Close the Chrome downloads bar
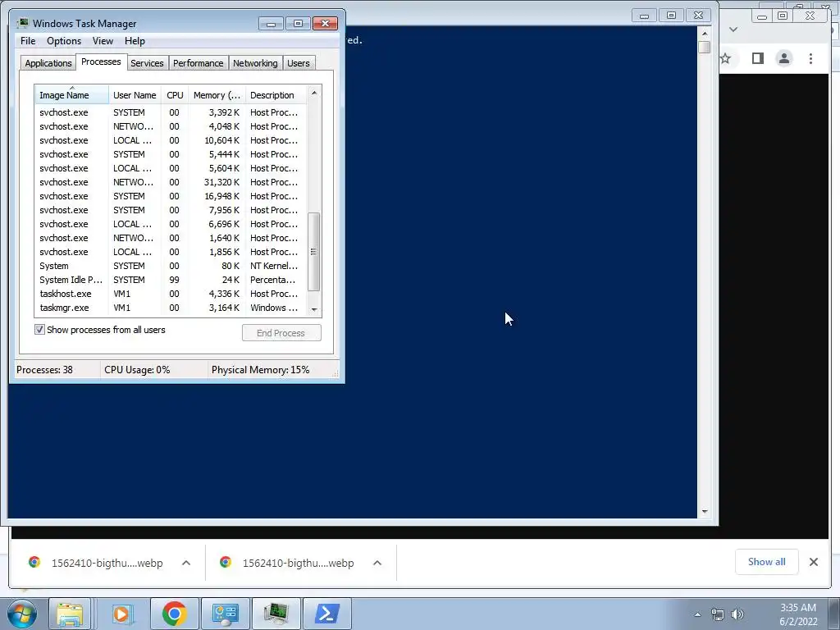Screen dimensions: 840x630 pos(813,562)
